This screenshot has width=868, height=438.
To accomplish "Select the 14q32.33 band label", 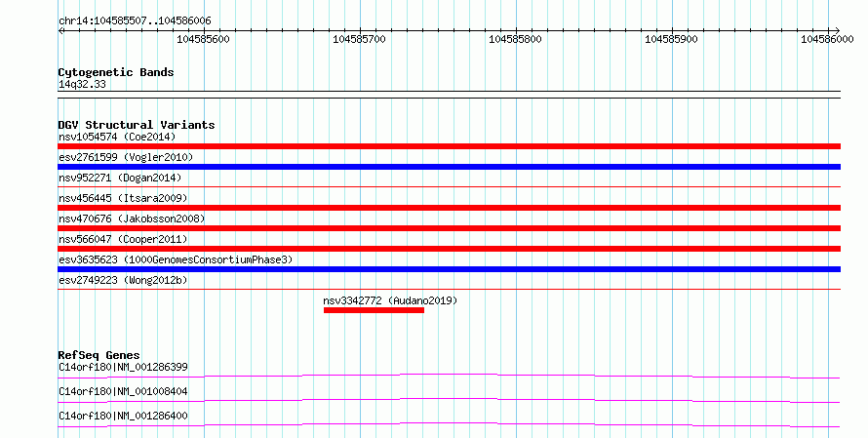I will point(82,84).
